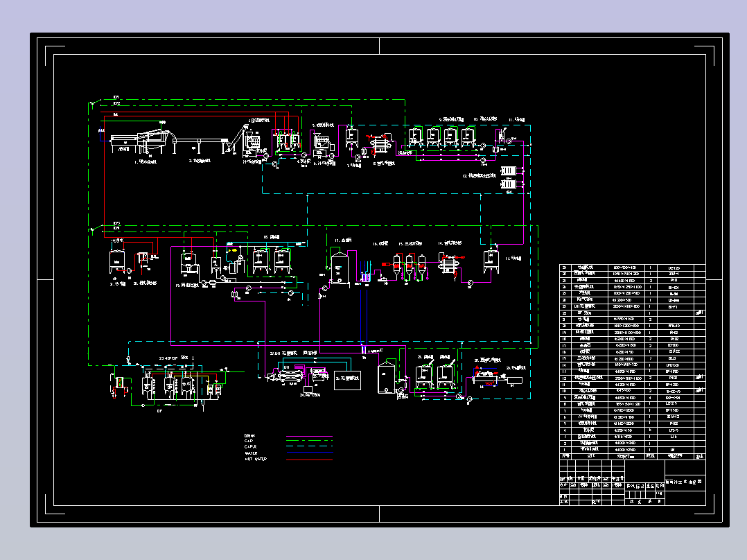The width and height of the screenshot is (747, 560).
Task: Click the drawing title cell in the title block
Action: click(x=685, y=482)
